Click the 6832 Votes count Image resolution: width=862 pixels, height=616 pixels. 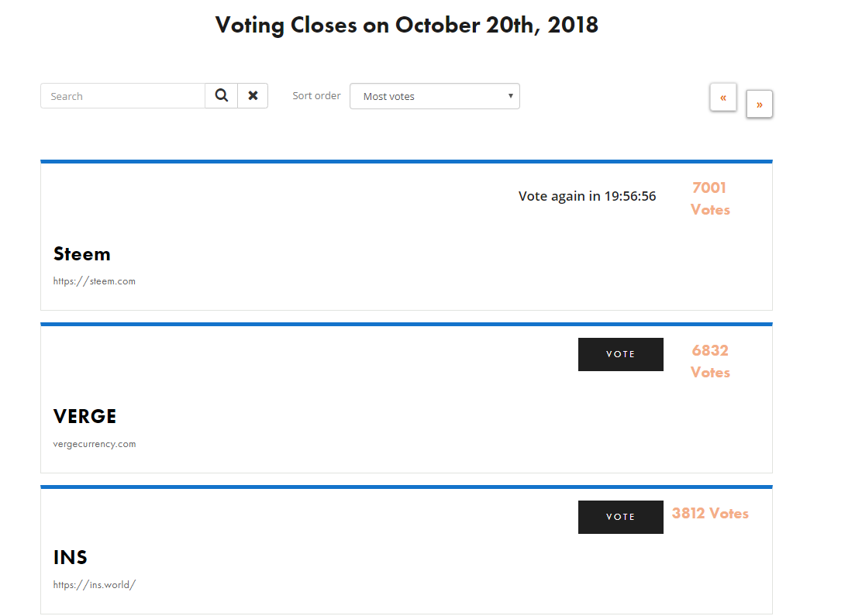click(x=710, y=361)
